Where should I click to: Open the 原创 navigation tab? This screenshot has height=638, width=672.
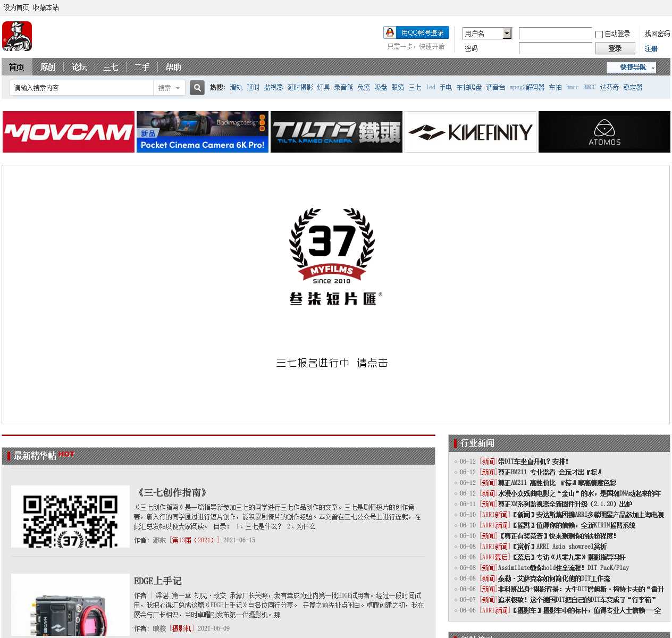(48, 68)
